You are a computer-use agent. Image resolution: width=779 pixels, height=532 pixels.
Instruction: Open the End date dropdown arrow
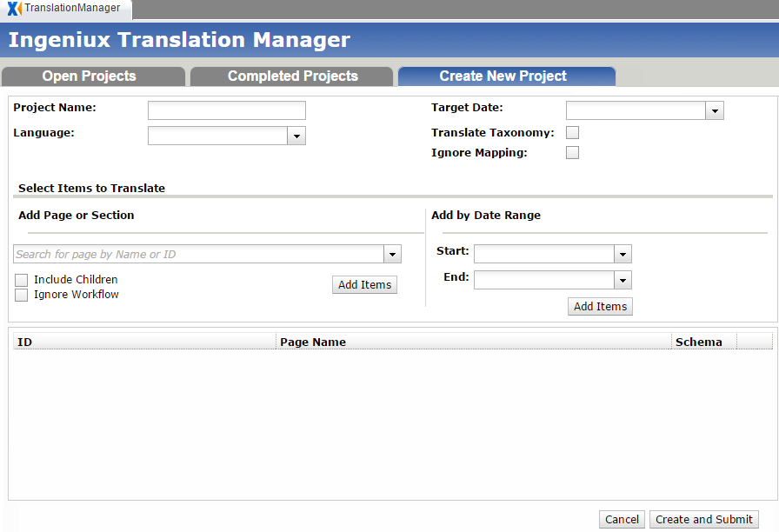(x=623, y=280)
